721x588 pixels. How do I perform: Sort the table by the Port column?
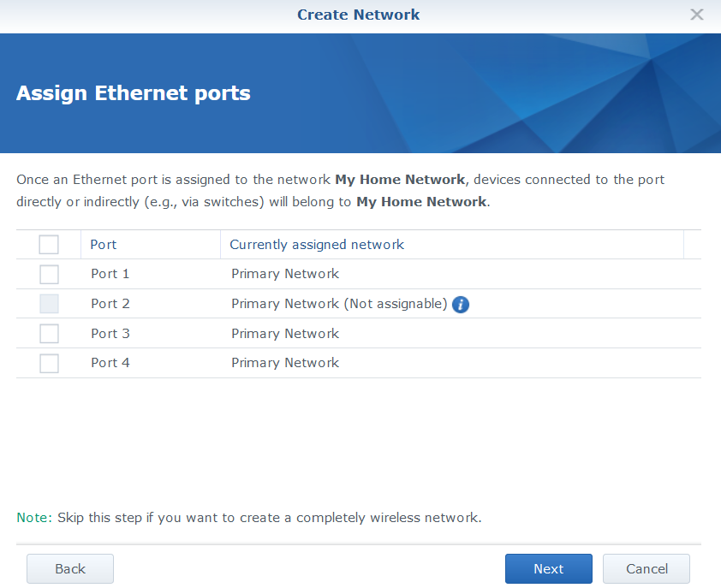click(x=103, y=244)
